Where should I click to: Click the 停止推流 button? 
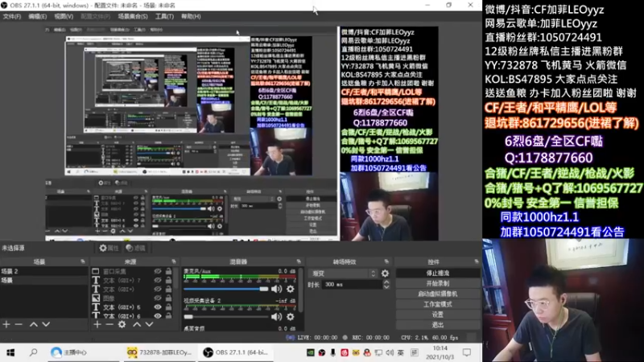438,273
